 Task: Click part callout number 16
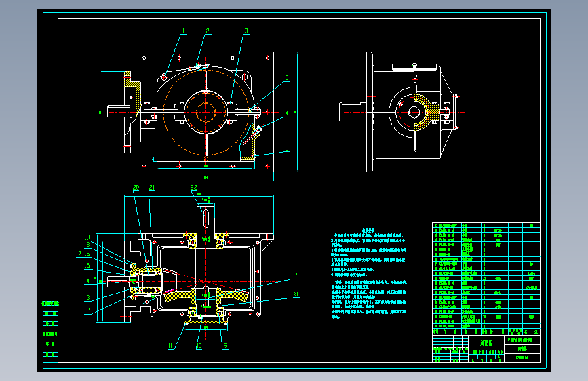click(87, 254)
